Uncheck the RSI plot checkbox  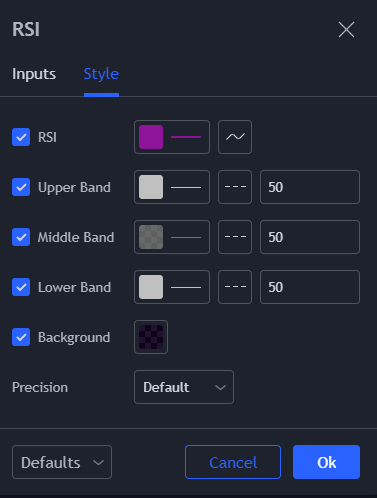pos(21,137)
